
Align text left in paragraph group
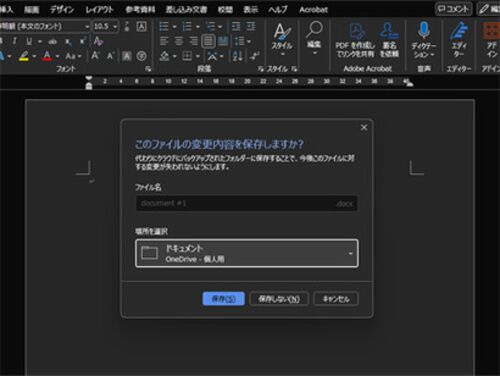tap(164, 41)
